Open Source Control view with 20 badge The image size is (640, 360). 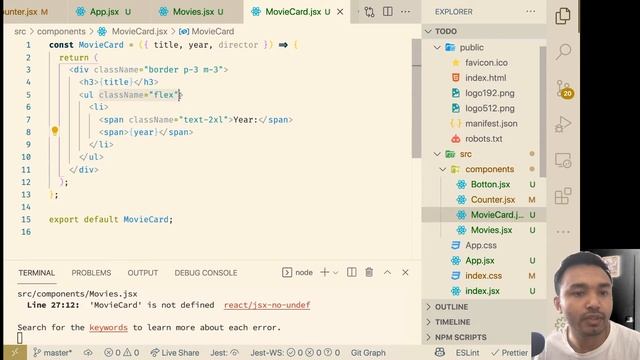[x=564, y=89]
